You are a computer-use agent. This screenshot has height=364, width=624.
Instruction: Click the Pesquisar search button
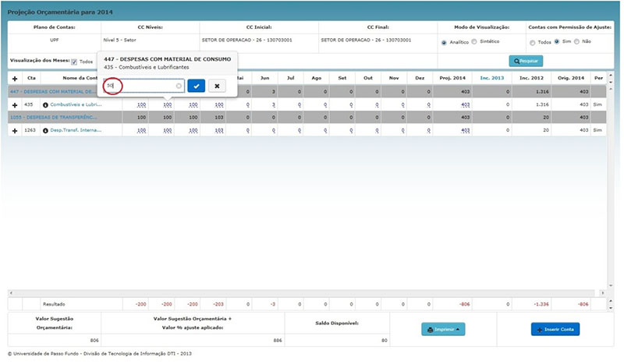[526, 61]
